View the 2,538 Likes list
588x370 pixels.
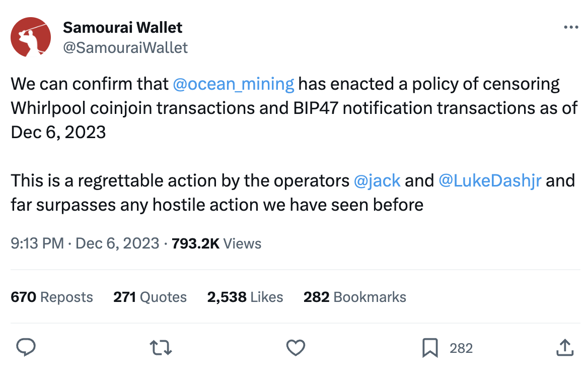tap(245, 297)
